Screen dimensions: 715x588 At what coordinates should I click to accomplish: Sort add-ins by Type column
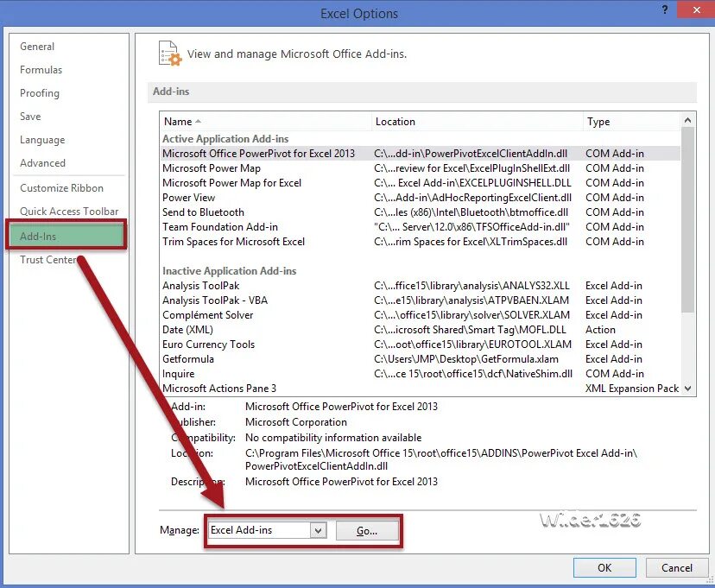(x=631, y=122)
